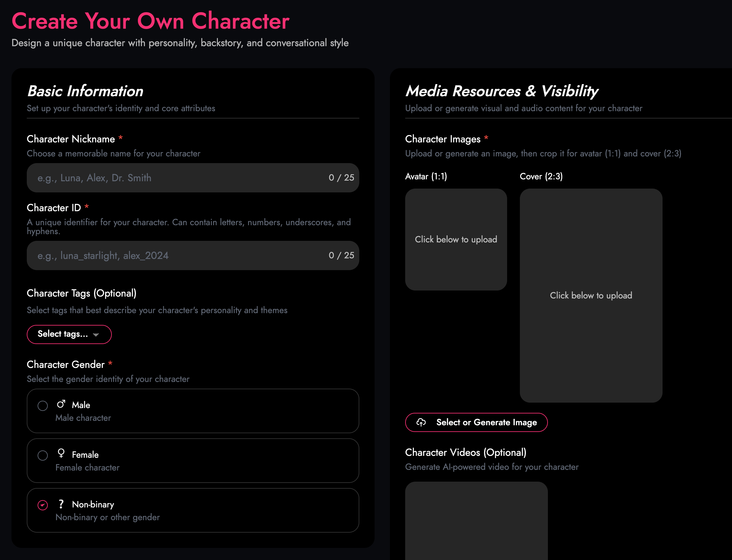The height and width of the screenshot is (560, 732).
Task: Click the Select tags dropdown arrow
Action: [96, 335]
